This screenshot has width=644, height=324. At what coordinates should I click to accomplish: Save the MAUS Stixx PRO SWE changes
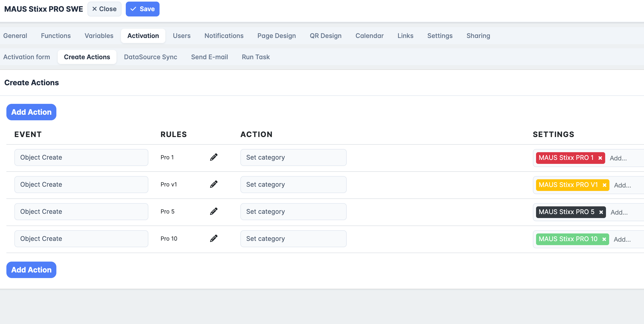click(x=143, y=9)
